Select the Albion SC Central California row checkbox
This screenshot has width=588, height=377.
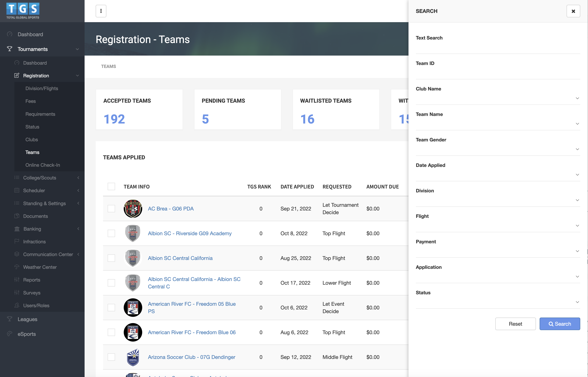tap(111, 258)
